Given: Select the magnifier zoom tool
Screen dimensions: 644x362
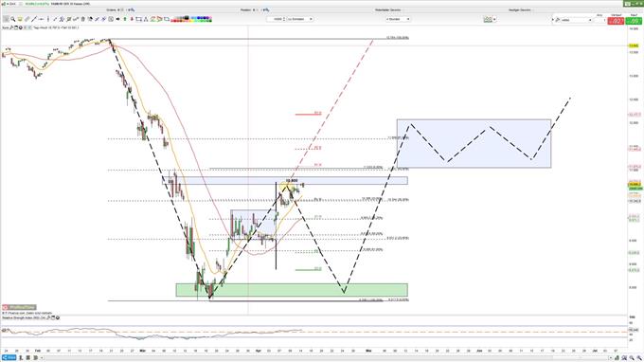Looking at the screenshot, I should [x=13, y=19].
